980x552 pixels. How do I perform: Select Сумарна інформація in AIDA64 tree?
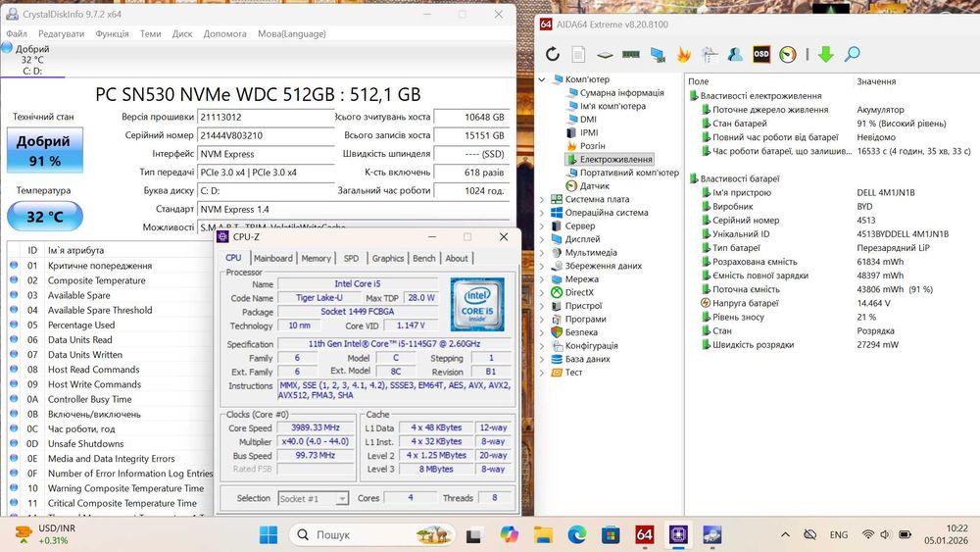click(x=621, y=92)
